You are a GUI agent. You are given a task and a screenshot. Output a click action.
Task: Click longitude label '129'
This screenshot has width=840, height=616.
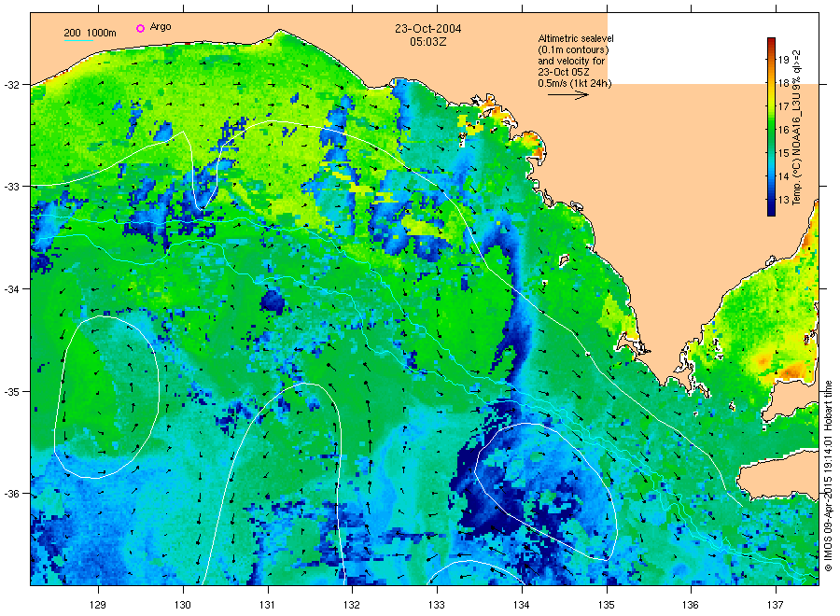coord(98,605)
